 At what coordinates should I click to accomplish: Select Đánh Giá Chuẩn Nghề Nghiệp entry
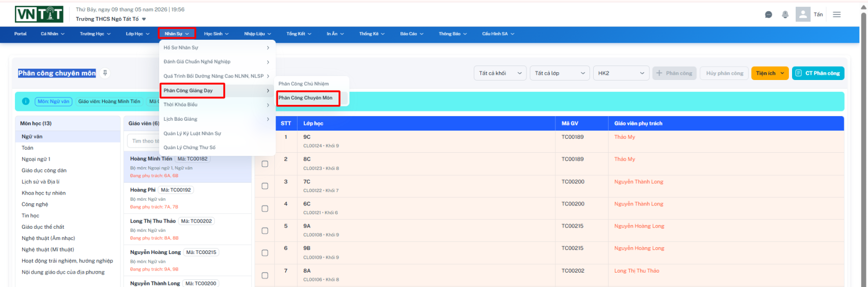(x=217, y=61)
